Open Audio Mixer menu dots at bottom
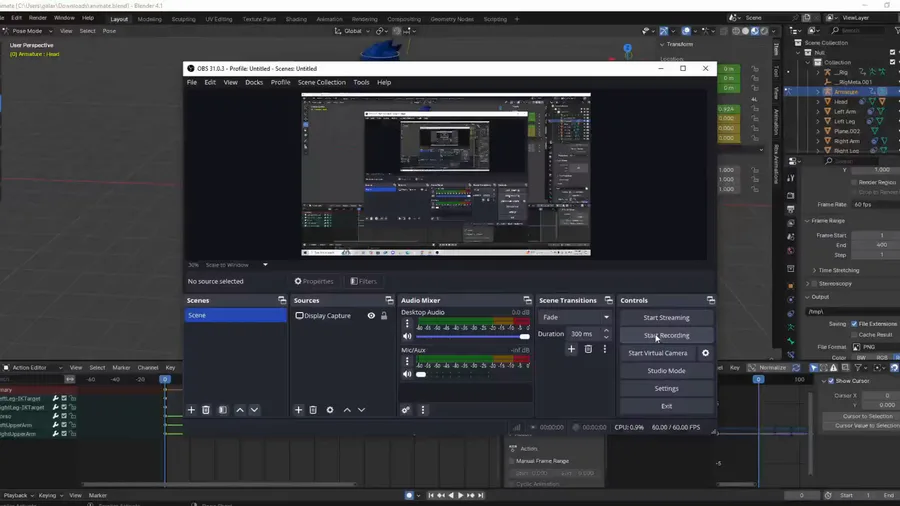The image size is (900, 506). (x=423, y=410)
